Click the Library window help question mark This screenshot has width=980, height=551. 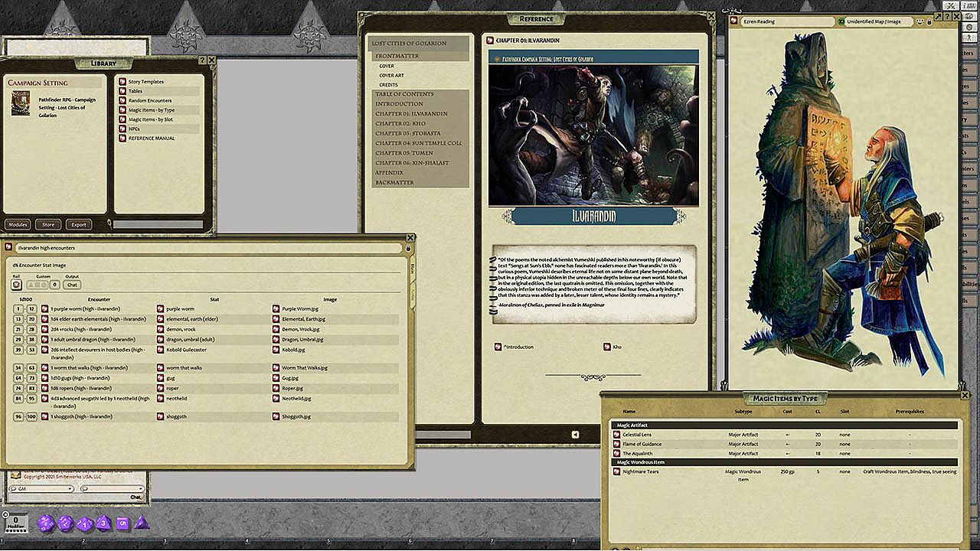click(x=201, y=60)
